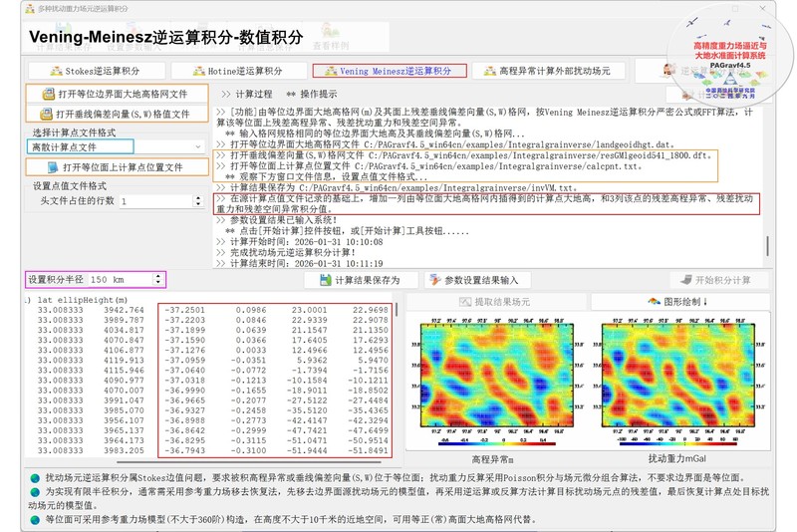Click the color bar under 扰动重力 map
The height and width of the screenshot is (532, 797).
(678, 443)
